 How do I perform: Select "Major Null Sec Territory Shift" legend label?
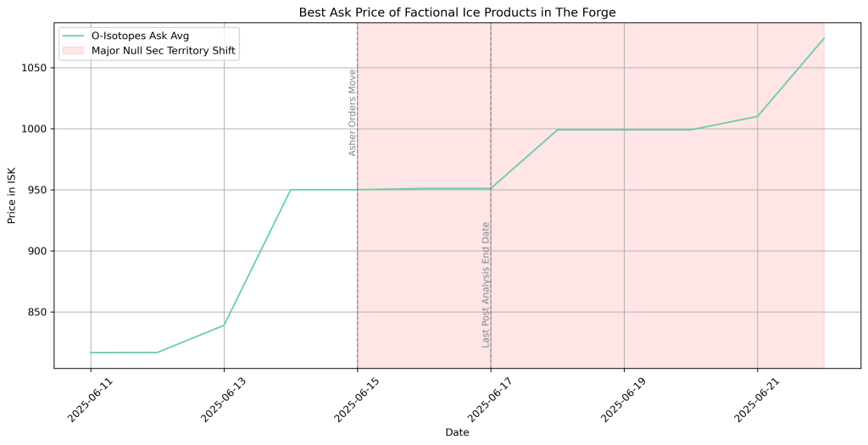(x=164, y=52)
